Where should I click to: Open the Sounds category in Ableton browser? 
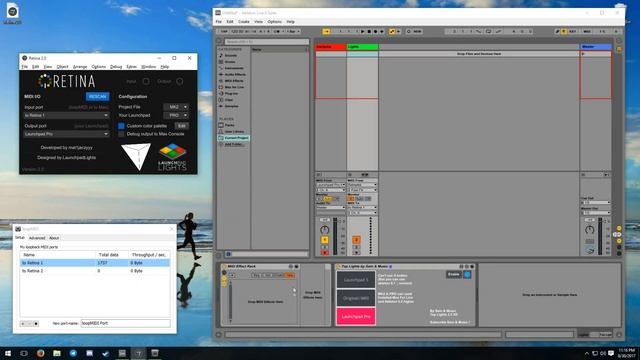tap(231, 56)
